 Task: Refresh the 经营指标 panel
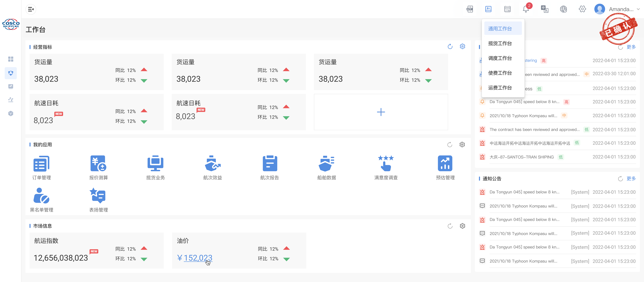pyautogui.click(x=450, y=47)
